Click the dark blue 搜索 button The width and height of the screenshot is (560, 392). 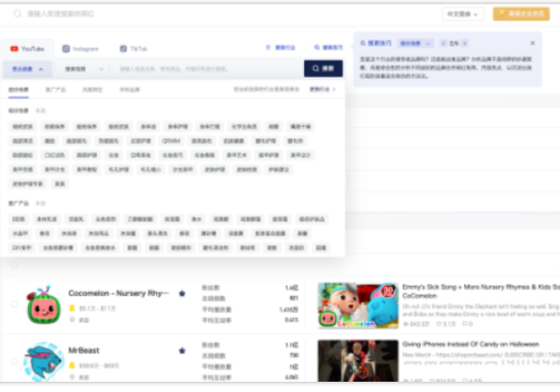pyautogui.click(x=323, y=68)
